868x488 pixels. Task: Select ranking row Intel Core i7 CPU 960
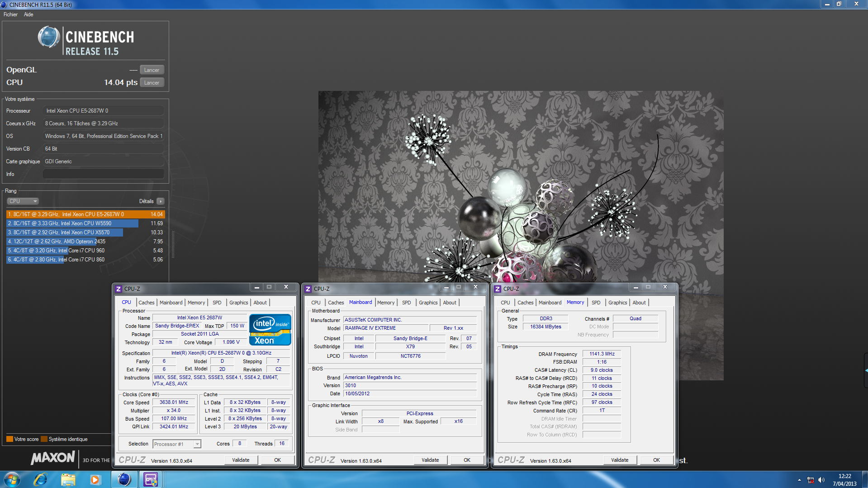click(x=85, y=251)
